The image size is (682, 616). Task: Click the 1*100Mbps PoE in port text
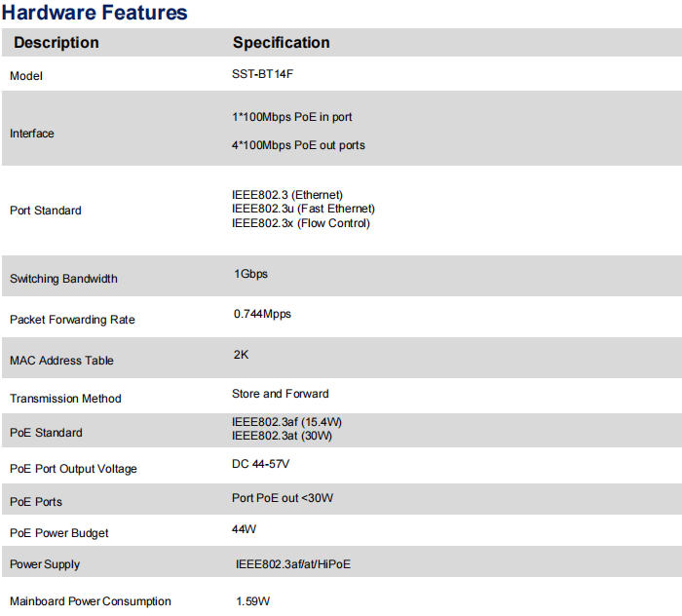(291, 117)
